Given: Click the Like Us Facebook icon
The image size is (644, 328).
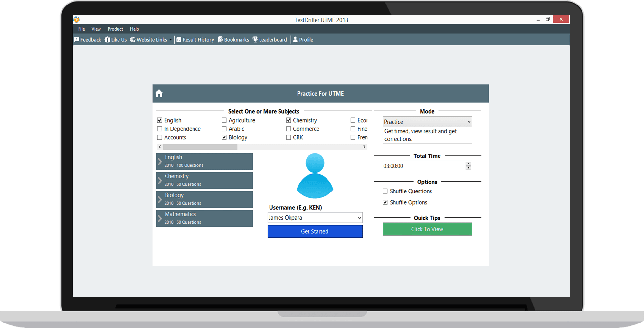Looking at the screenshot, I should tap(108, 40).
